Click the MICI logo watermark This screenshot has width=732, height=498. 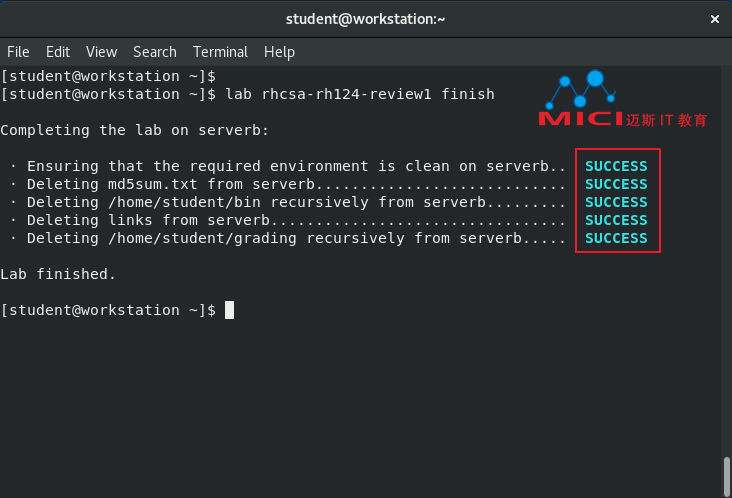click(x=581, y=119)
